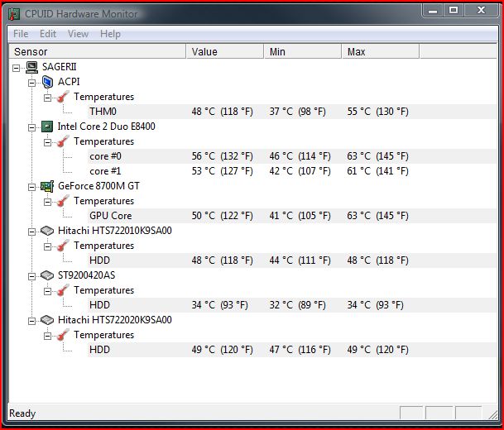Click the Min column header
Image resolution: width=504 pixels, height=430 pixels.
(x=303, y=52)
